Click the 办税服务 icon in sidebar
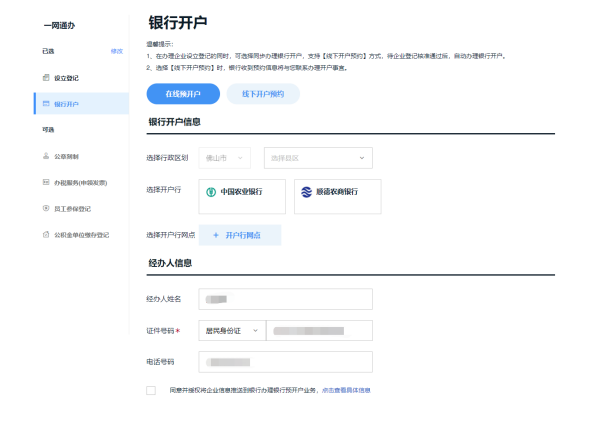The width and height of the screenshot is (595, 425). (x=46, y=182)
